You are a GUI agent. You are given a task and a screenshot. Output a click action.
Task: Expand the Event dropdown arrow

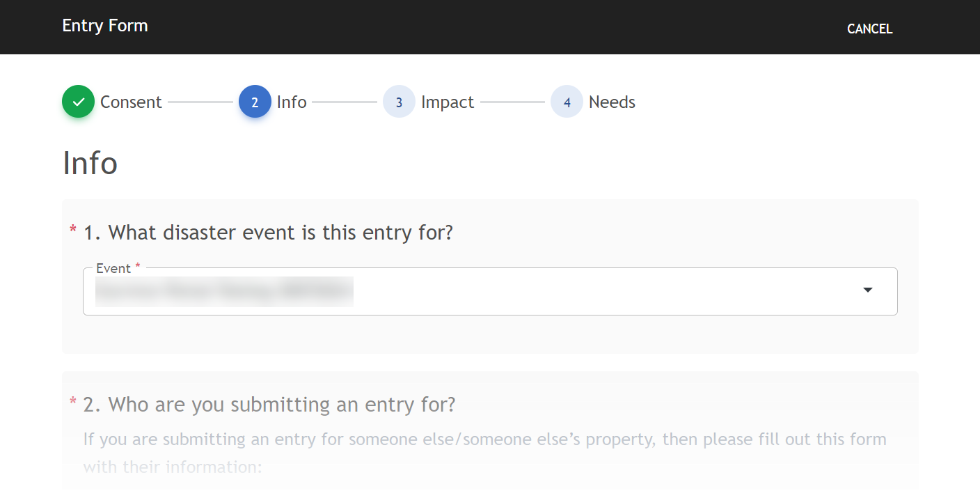(867, 290)
